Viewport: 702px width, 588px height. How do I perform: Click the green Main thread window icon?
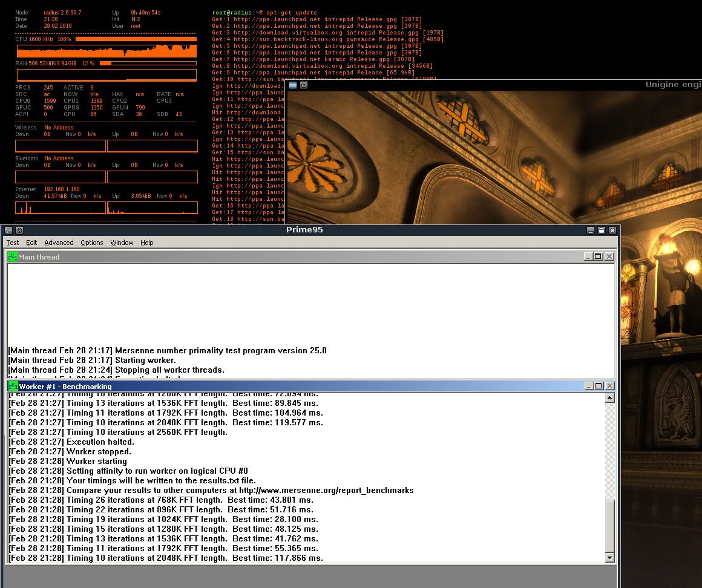(x=13, y=257)
